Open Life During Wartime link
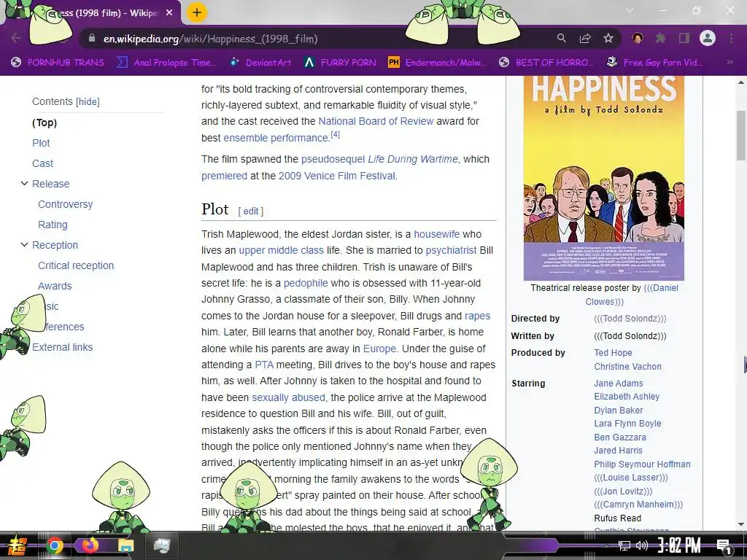 [x=413, y=159]
